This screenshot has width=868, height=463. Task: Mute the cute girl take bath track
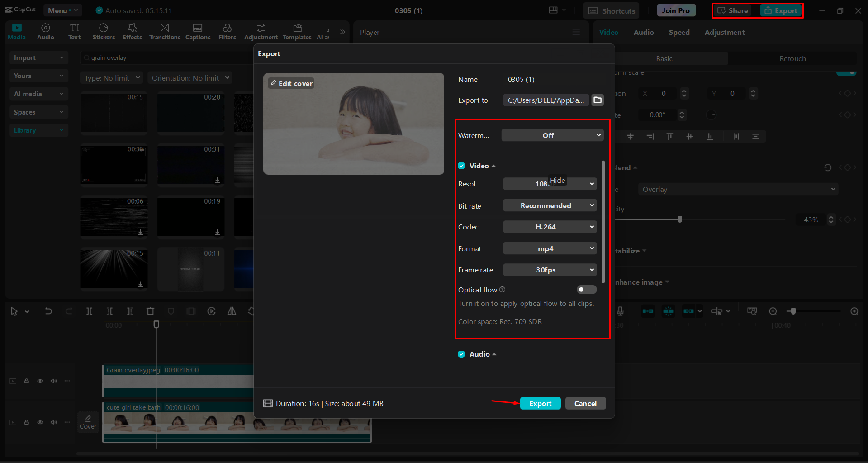(54, 422)
